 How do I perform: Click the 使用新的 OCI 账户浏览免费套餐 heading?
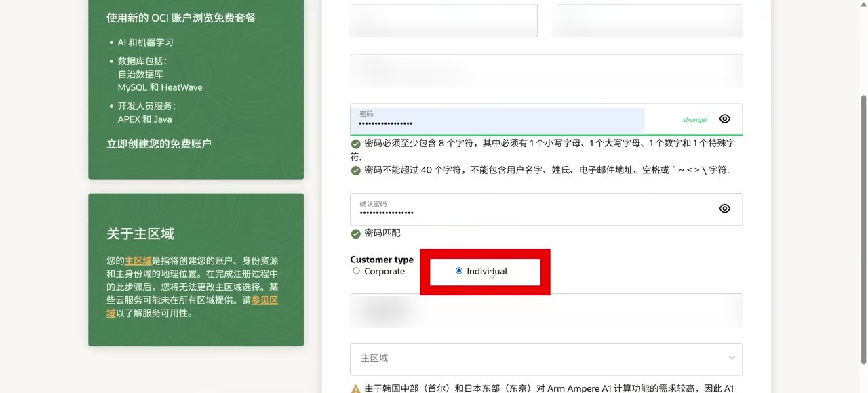tap(181, 18)
